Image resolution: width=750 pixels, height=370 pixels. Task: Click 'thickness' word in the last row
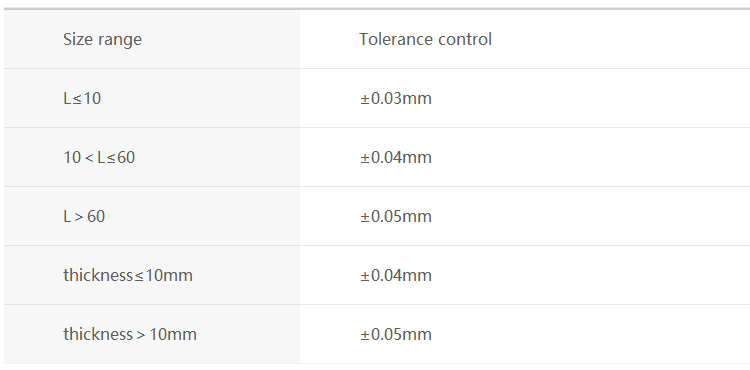(x=98, y=334)
